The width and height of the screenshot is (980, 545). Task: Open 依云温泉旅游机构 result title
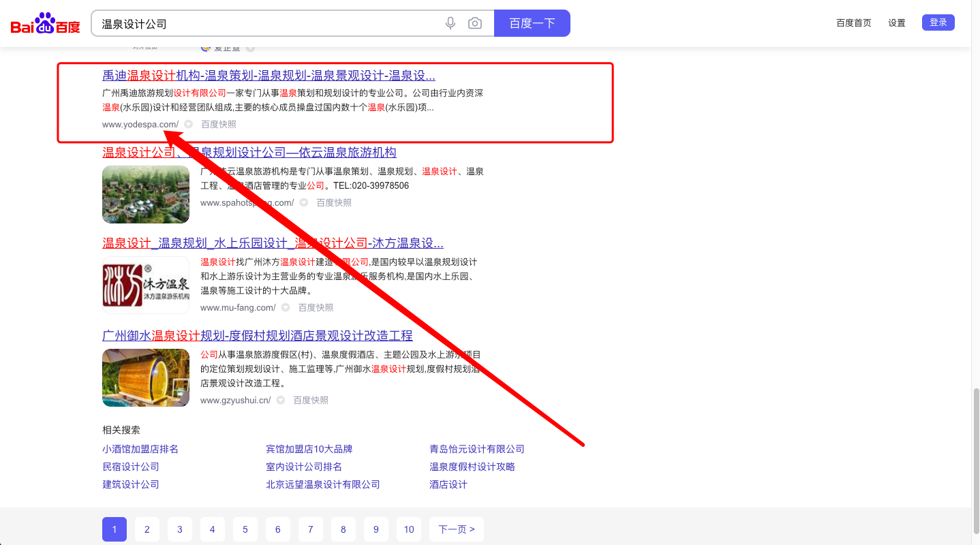click(x=249, y=152)
